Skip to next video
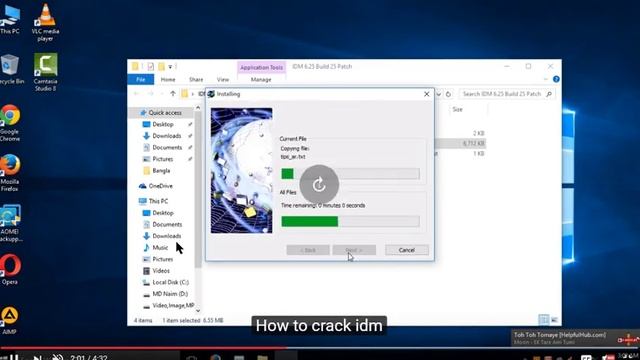 (x=37, y=358)
